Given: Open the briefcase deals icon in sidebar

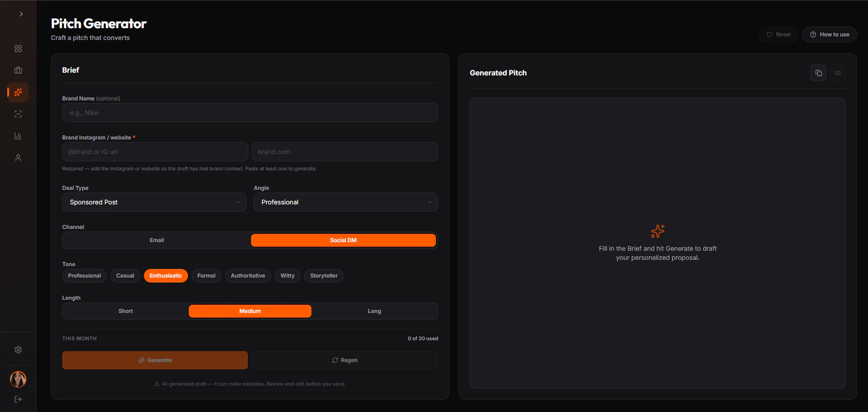Looking at the screenshot, I should [18, 70].
